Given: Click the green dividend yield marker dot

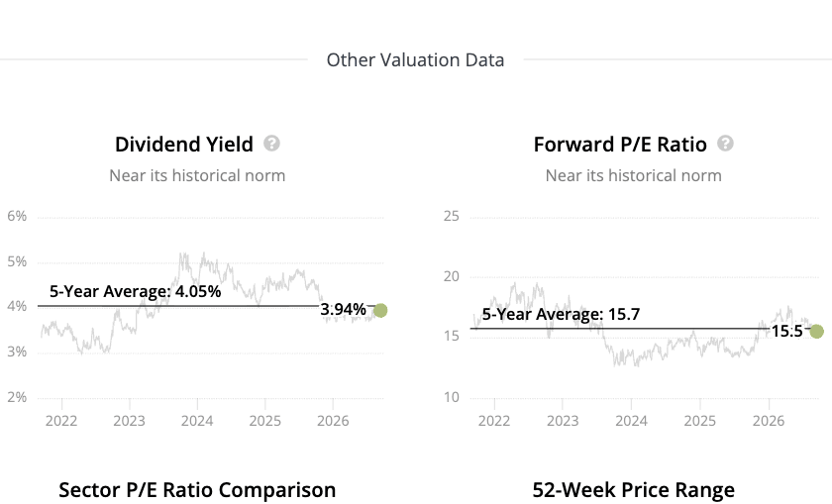Looking at the screenshot, I should [x=380, y=310].
